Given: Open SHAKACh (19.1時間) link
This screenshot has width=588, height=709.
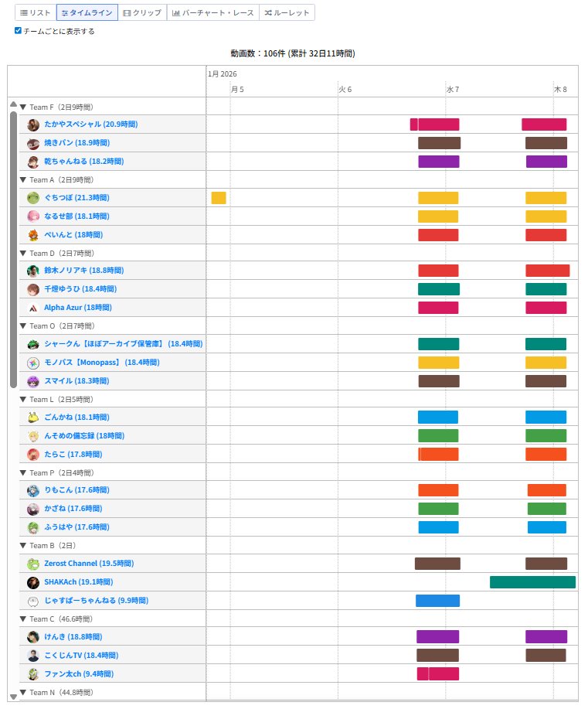Looking at the screenshot, I should click(79, 582).
